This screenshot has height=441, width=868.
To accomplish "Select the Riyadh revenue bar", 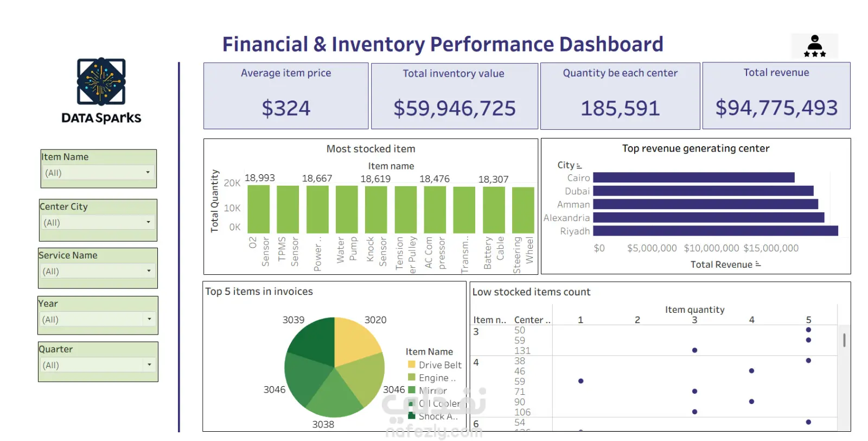I will 715,231.
